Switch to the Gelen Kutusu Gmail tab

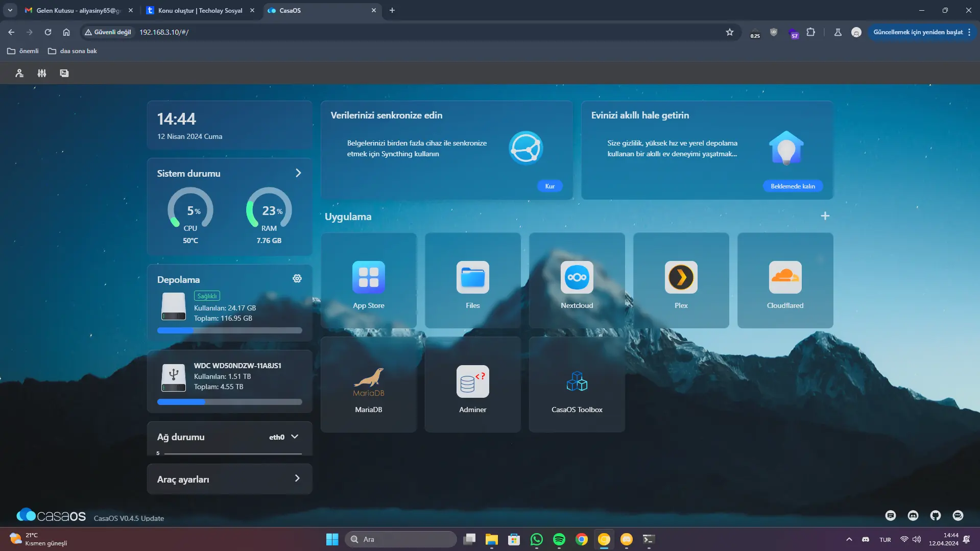79,10
